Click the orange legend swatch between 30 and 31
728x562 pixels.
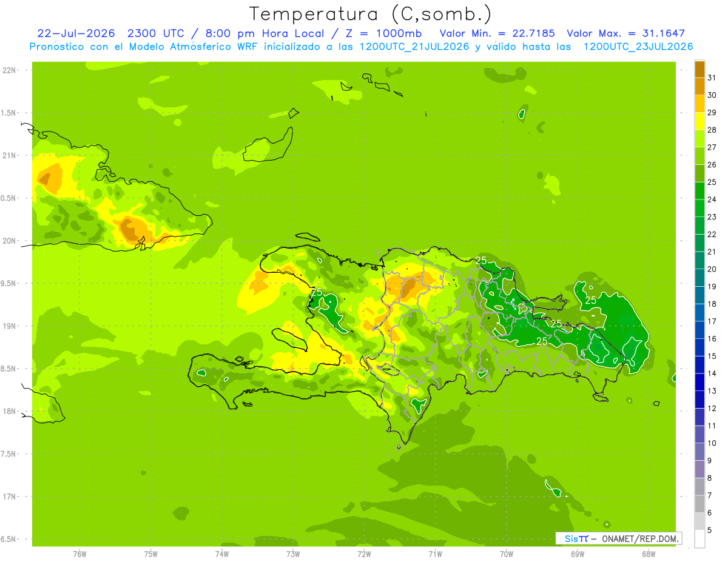[x=699, y=86]
